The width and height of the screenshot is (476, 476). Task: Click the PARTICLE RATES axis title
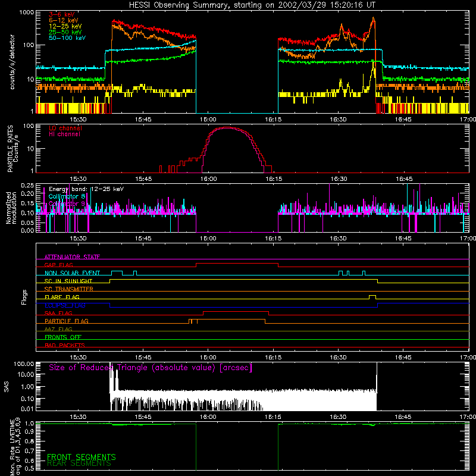pos(12,149)
